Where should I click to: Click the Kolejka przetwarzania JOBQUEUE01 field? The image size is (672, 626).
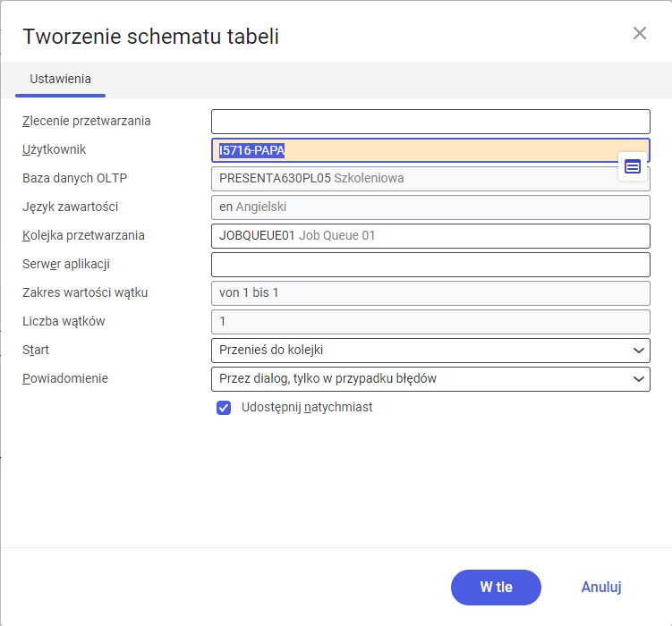click(430, 236)
